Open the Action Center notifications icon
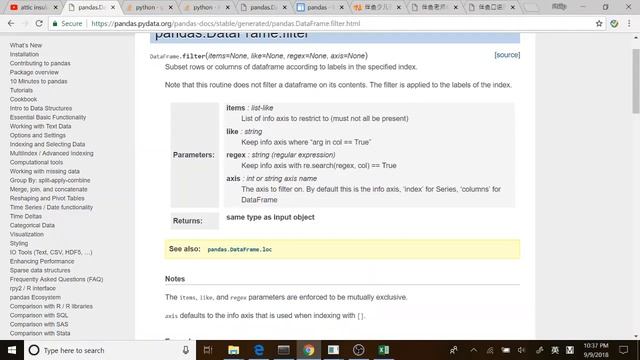The image size is (640, 360). 624,350
